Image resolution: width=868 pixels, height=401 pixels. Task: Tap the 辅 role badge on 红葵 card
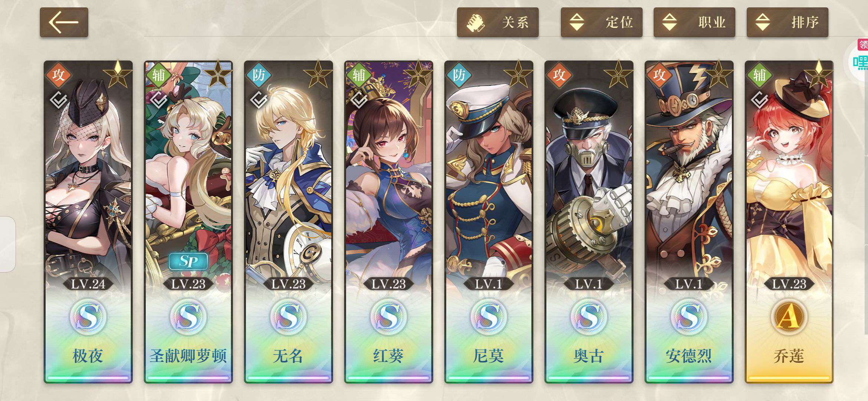(359, 75)
